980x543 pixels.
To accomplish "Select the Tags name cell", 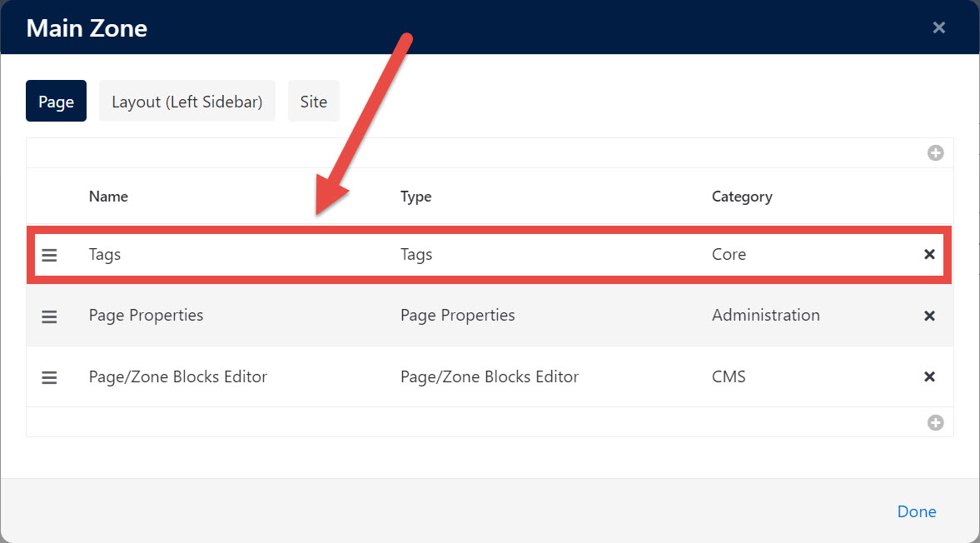I will point(104,254).
